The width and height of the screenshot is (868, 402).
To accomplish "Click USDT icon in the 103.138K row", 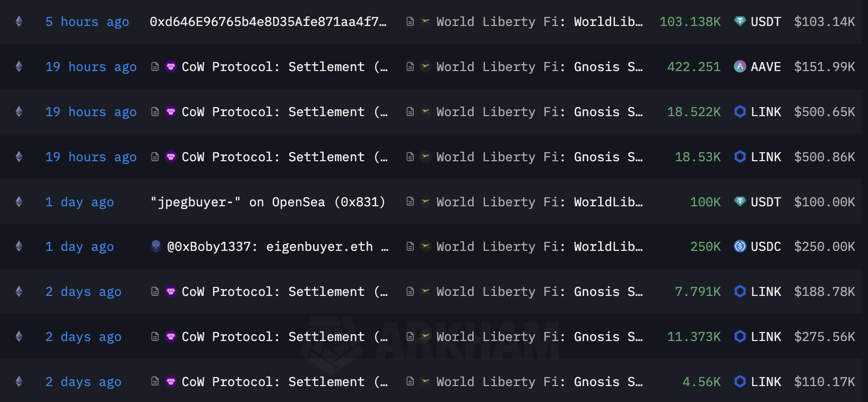I will [740, 22].
